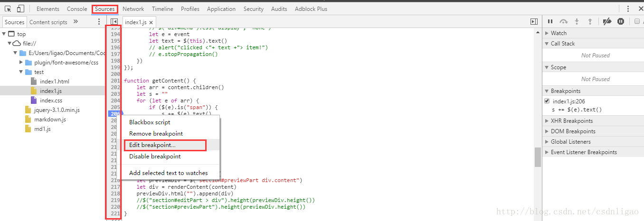
Task: Open the Audits tab
Action: click(x=279, y=9)
